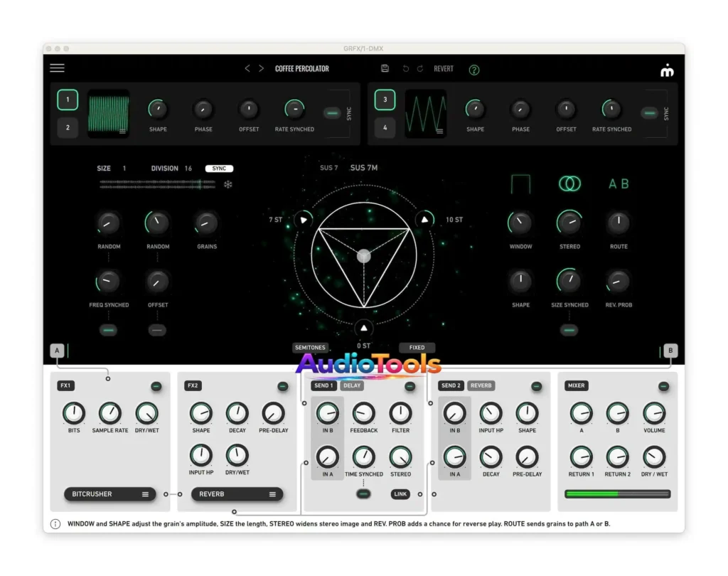Screen dimensions: 728x576
Task: Click the next preset chevron arrow
Action: [x=261, y=68]
